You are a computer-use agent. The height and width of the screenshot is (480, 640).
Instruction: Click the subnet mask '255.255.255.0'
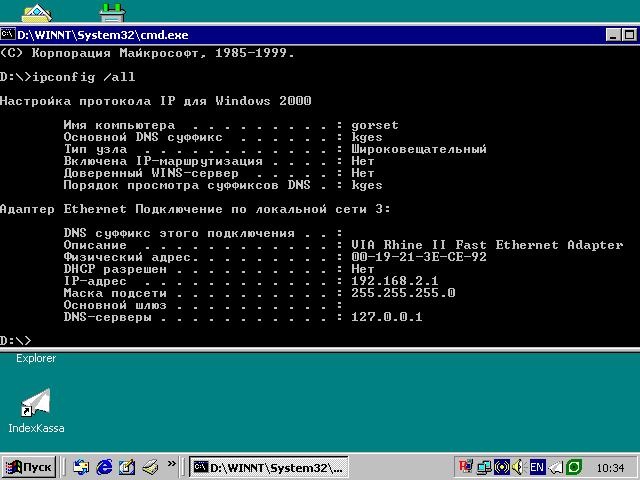(403, 293)
